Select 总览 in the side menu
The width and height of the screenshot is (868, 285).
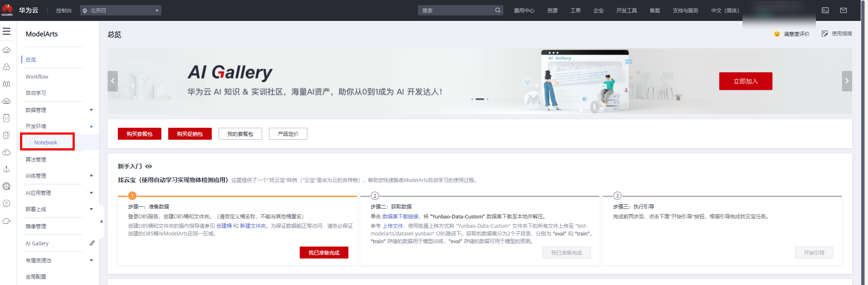coord(31,60)
